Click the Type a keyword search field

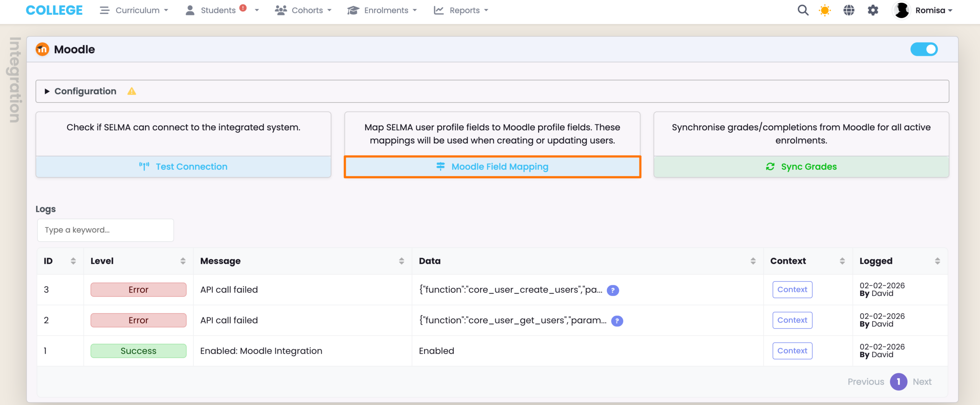point(105,230)
